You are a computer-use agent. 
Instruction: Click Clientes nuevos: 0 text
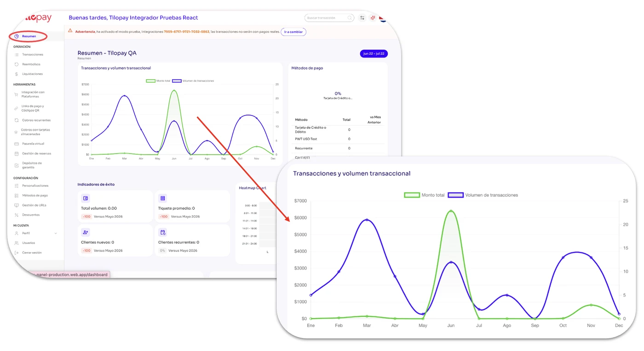click(x=98, y=242)
